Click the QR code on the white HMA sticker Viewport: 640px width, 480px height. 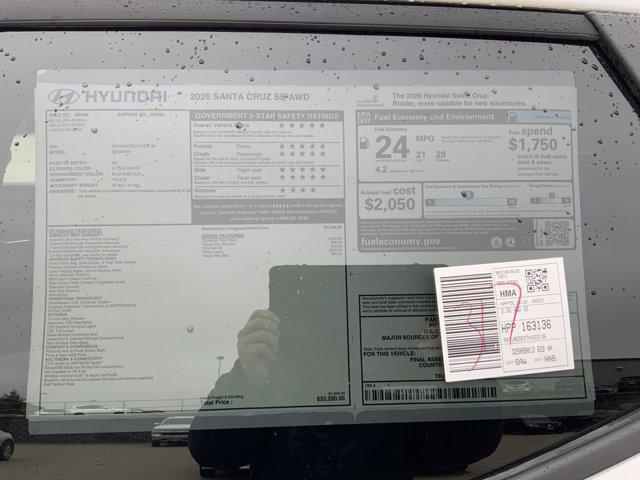coord(536,280)
